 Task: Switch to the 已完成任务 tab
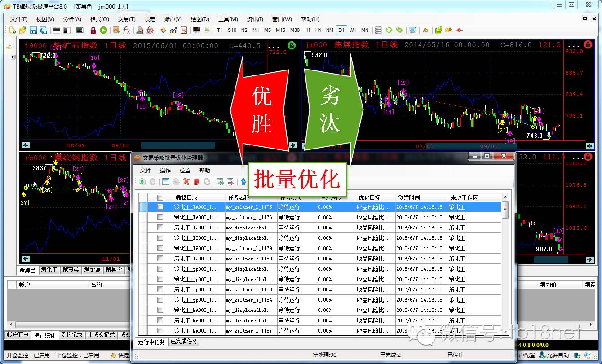click(184, 342)
